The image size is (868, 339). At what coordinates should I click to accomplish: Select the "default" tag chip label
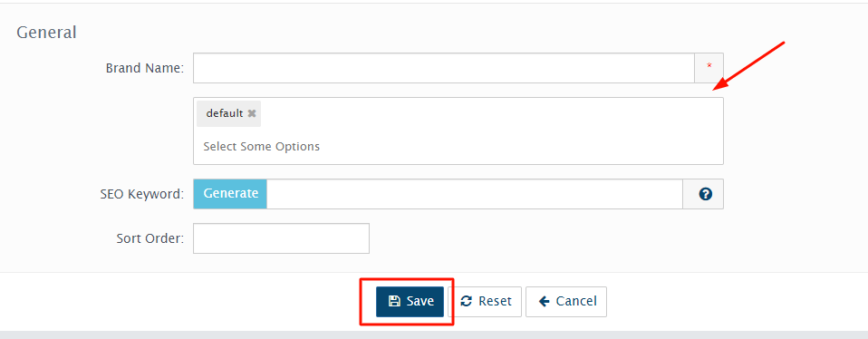tap(224, 113)
